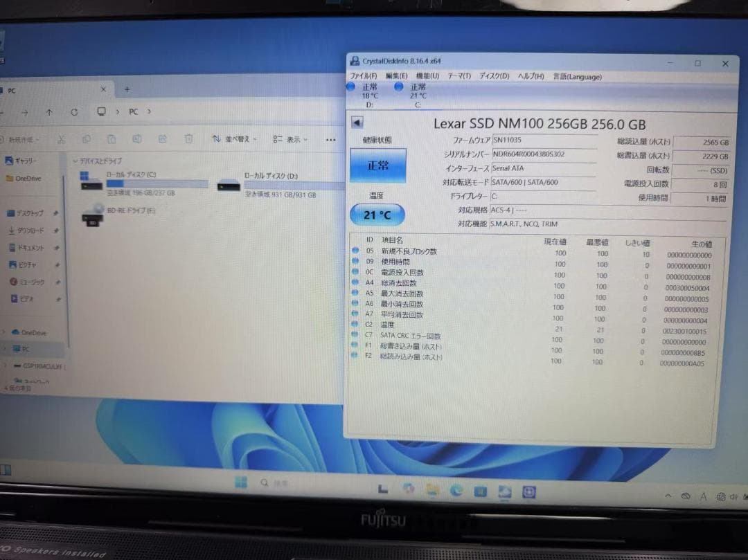
Task: Click the 生の値 column header
Action: (x=702, y=244)
